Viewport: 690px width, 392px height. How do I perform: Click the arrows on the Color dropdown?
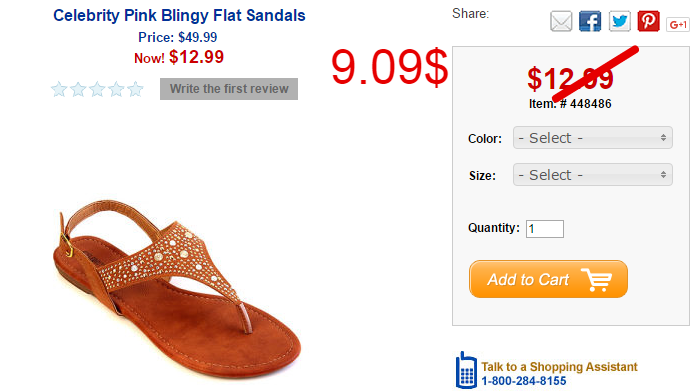pyautogui.click(x=663, y=138)
